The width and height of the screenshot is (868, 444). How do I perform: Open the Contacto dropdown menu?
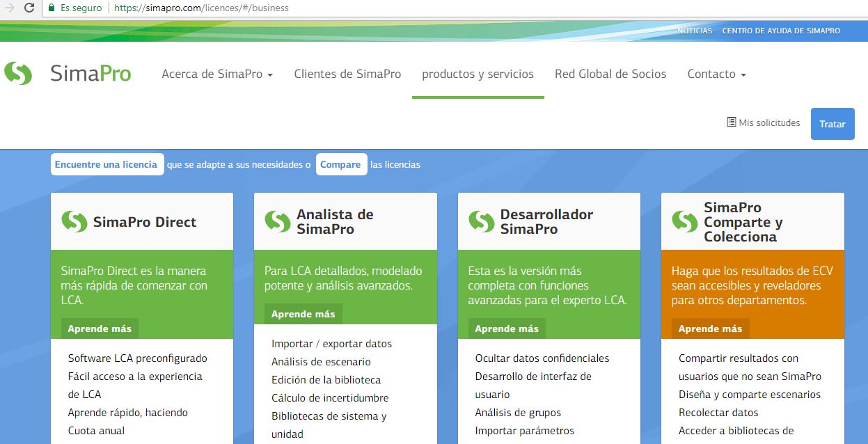coord(716,74)
